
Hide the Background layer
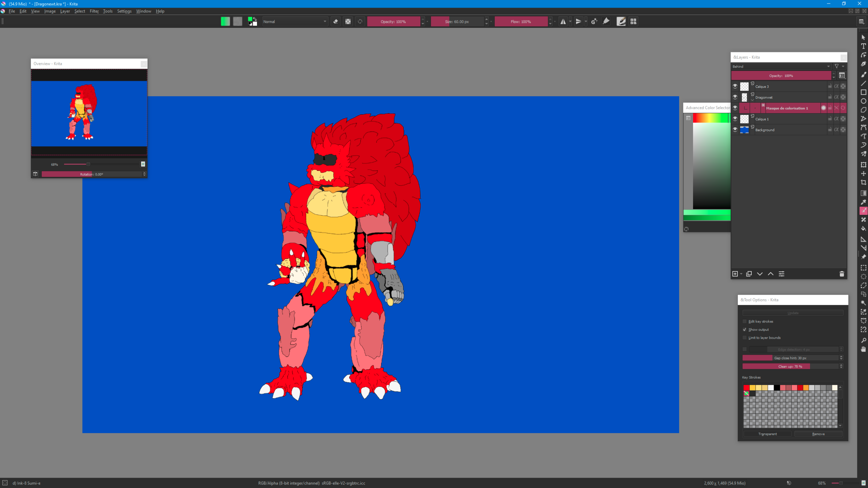(735, 129)
